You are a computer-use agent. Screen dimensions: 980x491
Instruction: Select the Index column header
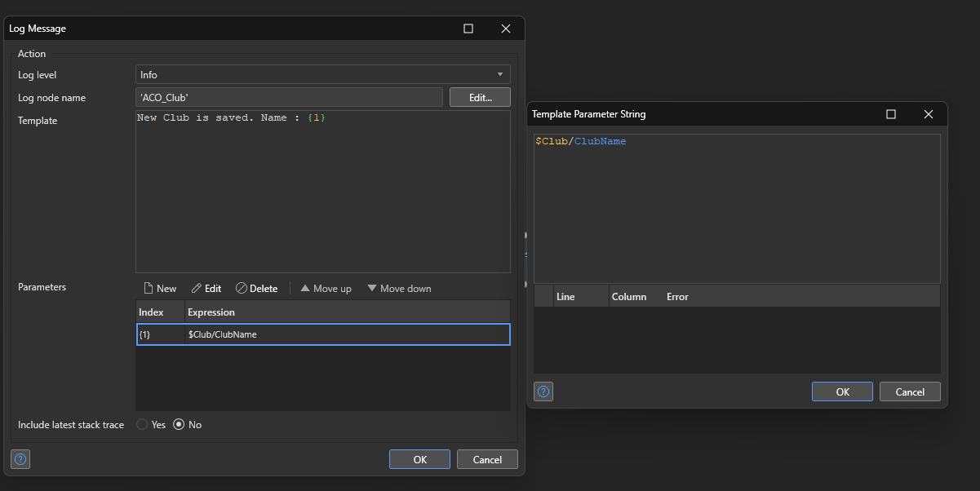(x=160, y=312)
